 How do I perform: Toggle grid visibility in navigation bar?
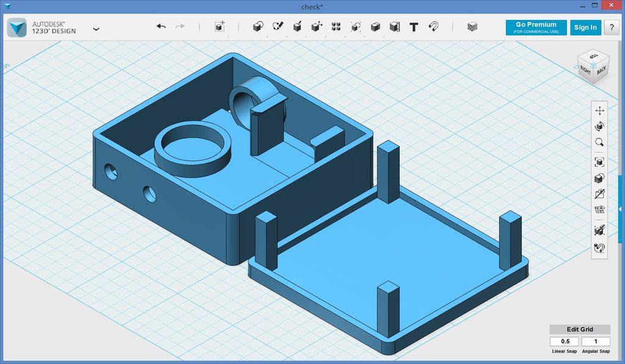pos(599,210)
